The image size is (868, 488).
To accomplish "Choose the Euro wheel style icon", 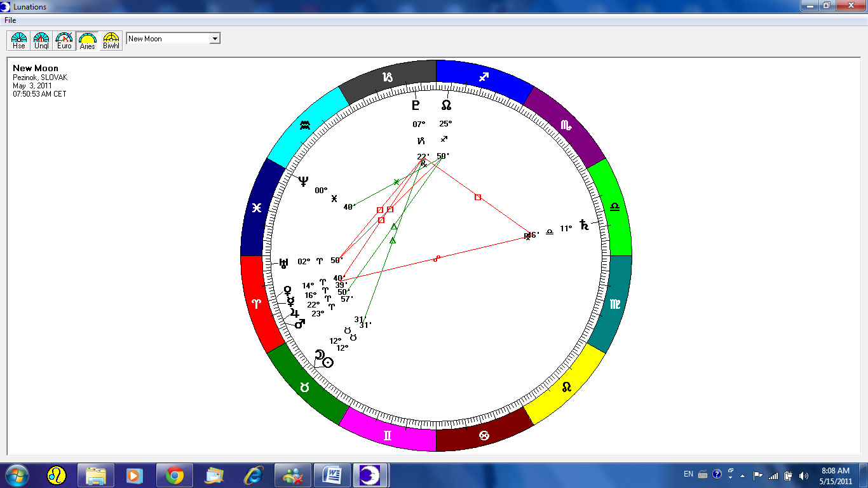I will (64, 41).
